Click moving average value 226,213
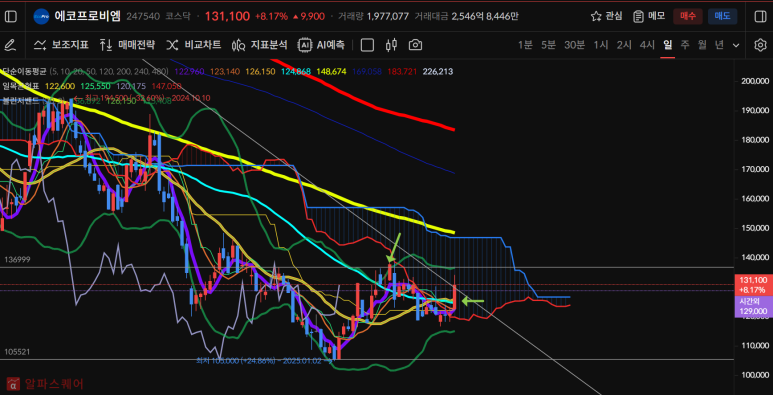 click(x=438, y=72)
